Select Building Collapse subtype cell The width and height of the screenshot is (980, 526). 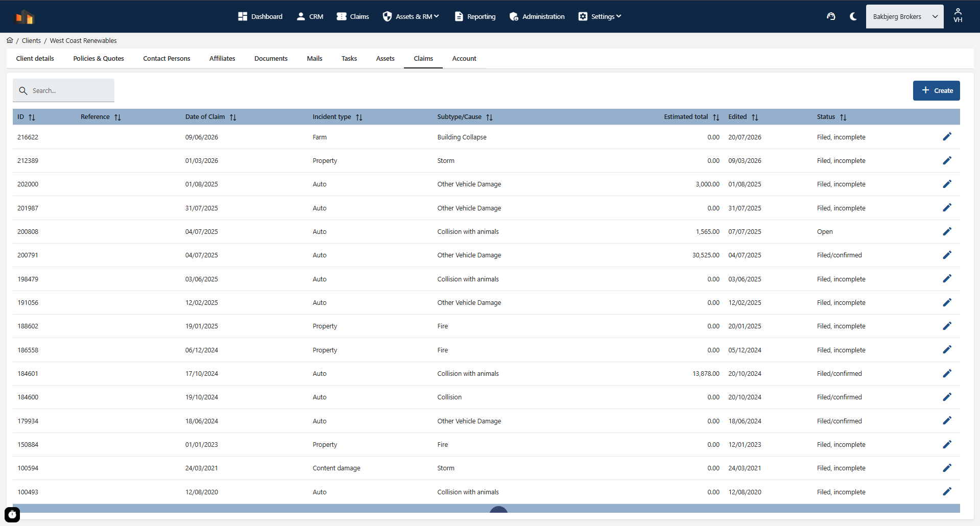(462, 137)
